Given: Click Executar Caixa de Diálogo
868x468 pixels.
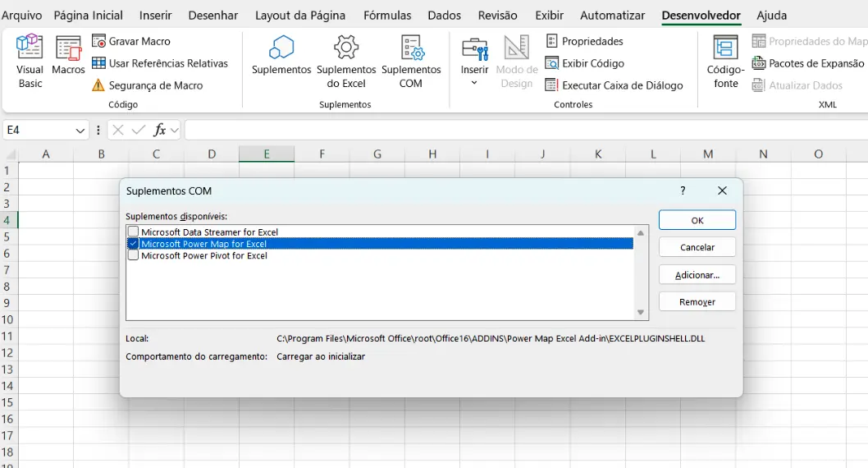Looking at the screenshot, I should (x=614, y=85).
